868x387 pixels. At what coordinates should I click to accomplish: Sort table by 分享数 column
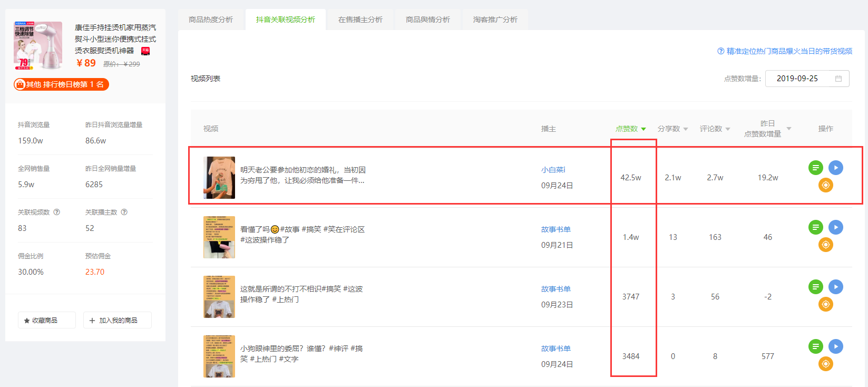pyautogui.click(x=673, y=129)
